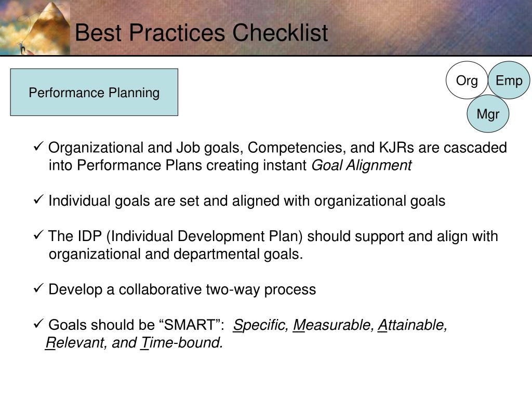
Task: Click the Time-bound text
Action: pos(181,343)
